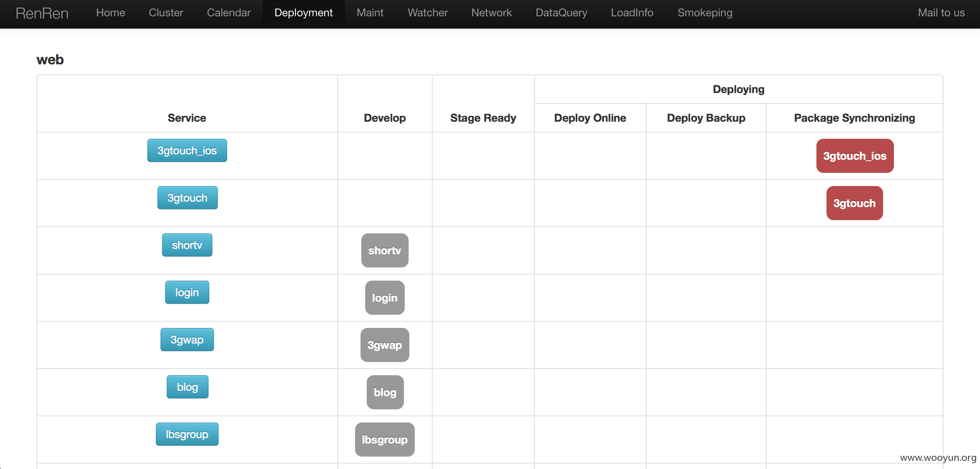
Task: Open the blue lbsgroup service button
Action: click(x=187, y=434)
